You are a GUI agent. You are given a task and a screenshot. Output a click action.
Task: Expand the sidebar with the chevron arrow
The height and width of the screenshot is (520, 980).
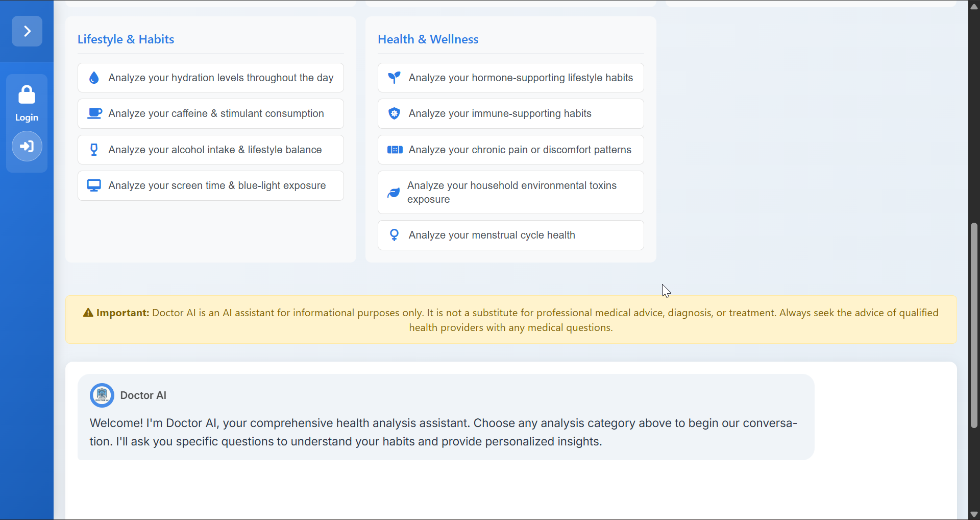[x=27, y=31]
